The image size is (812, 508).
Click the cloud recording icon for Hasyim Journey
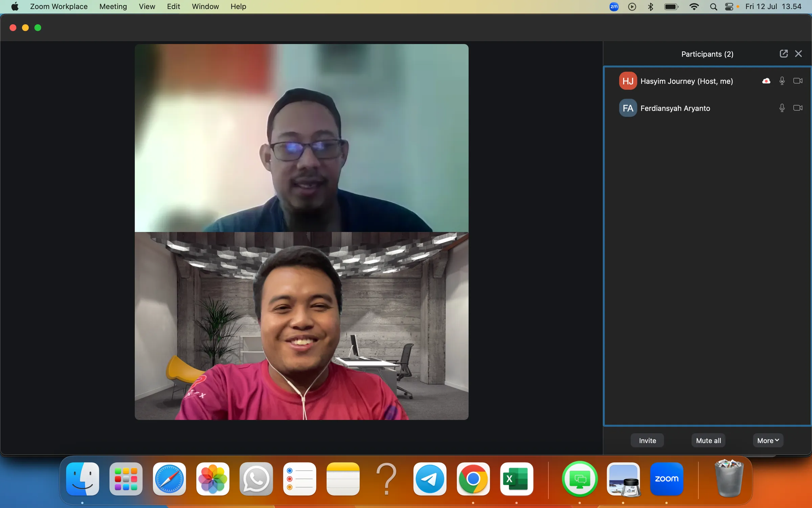(766, 81)
